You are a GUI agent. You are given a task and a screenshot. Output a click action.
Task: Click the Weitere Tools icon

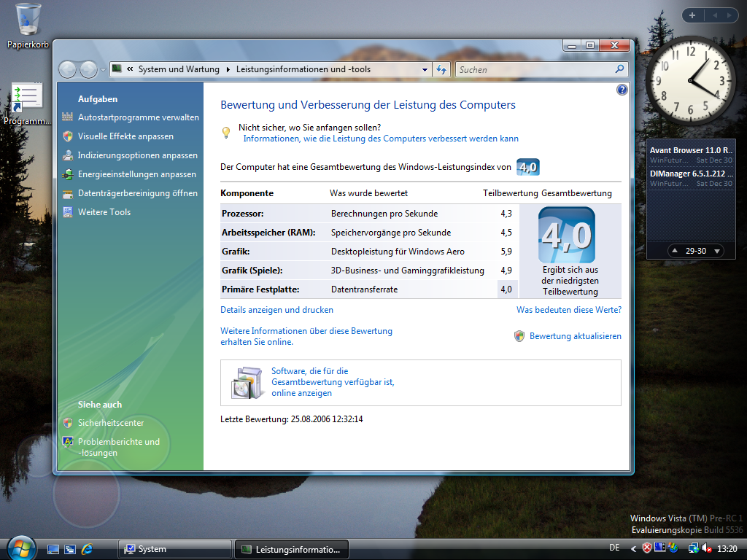pos(68,212)
